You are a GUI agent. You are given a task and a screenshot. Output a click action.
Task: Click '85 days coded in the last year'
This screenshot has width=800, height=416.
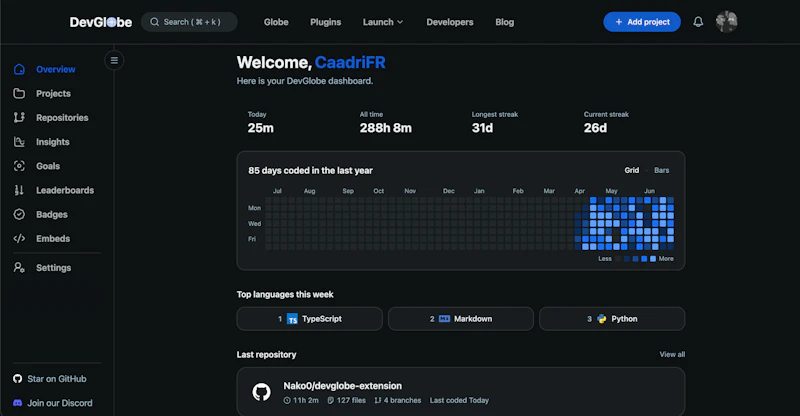[x=310, y=170]
